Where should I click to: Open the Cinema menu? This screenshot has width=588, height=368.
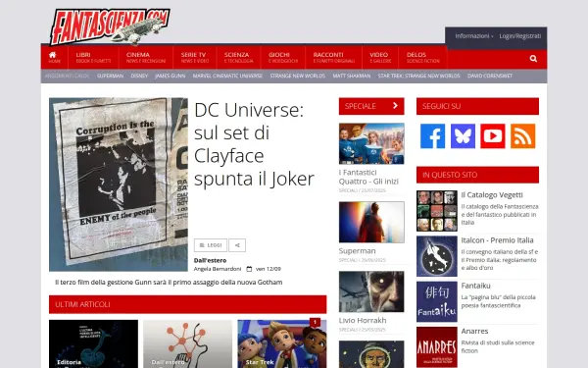(145, 58)
